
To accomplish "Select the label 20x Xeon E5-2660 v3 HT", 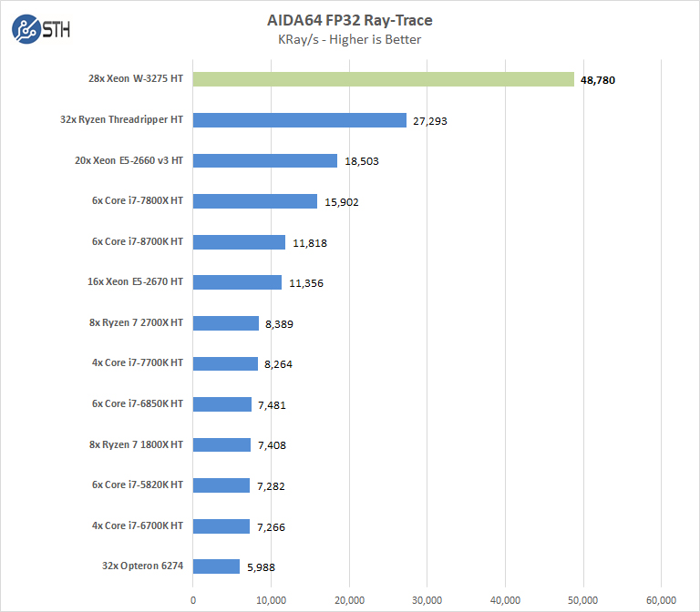I will (x=129, y=160).
